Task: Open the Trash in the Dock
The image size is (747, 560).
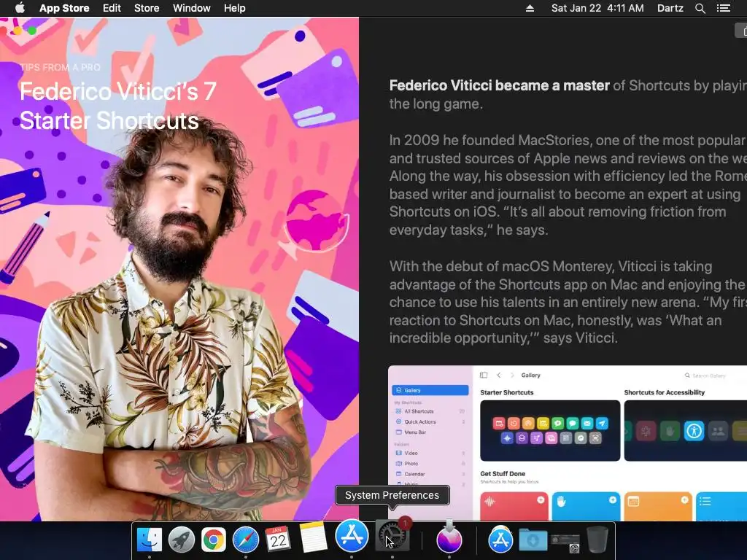Action: coord(597,540)
